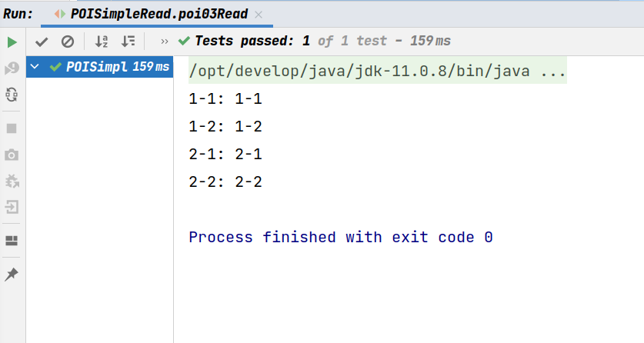Toggle auto-test rerun icon
The image size is (644, 343).
click(12, 95)
